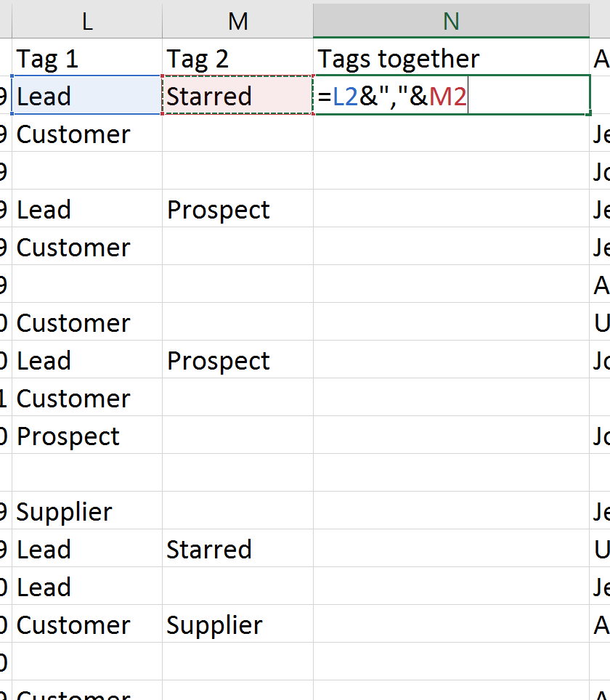Click the empty Tags together cell beside Customer Supplier
Image resolution: width=610 pixels, height=700 pixels.
[451, 624]
